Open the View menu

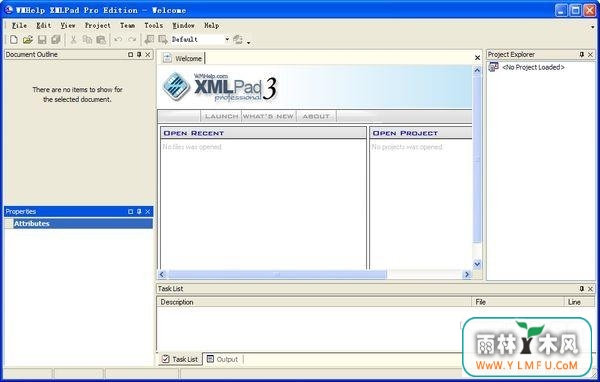tap(68, 25)
